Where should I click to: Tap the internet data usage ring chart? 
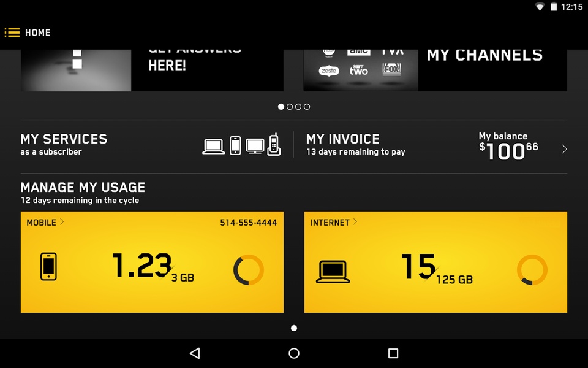point(532,270)
